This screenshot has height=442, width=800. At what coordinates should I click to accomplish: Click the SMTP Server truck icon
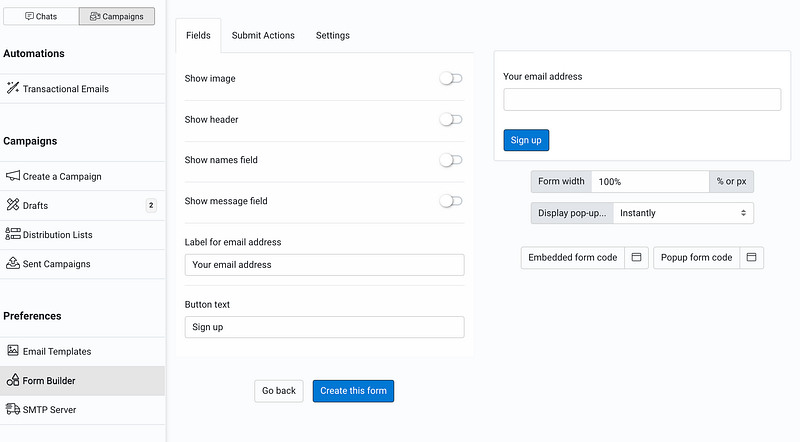point(13,409)
